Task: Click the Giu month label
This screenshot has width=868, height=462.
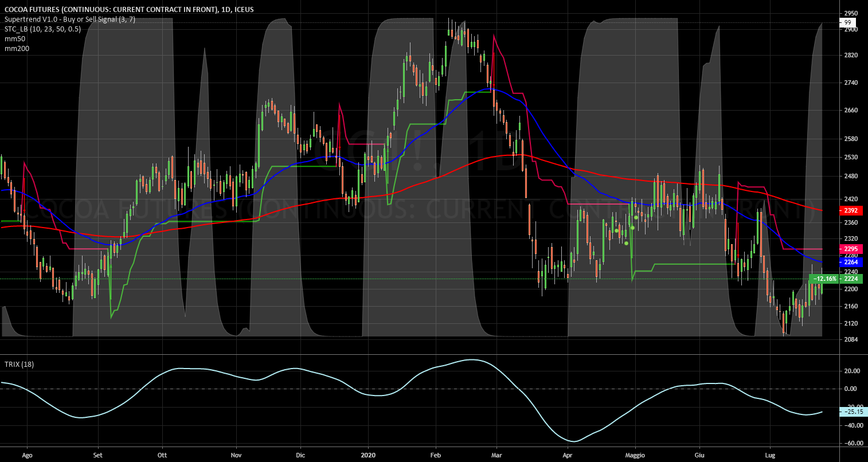Action: 699,456
